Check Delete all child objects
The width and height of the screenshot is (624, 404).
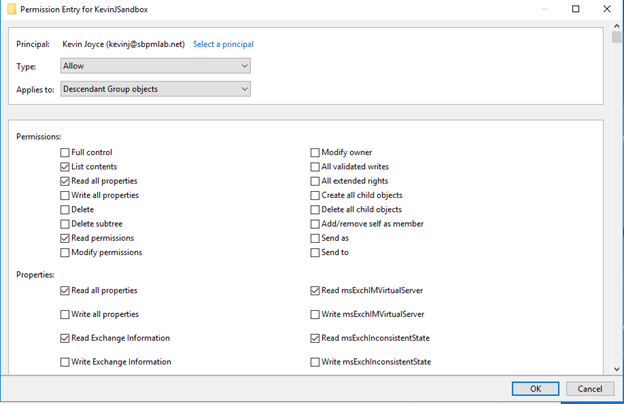click(315, 210)
